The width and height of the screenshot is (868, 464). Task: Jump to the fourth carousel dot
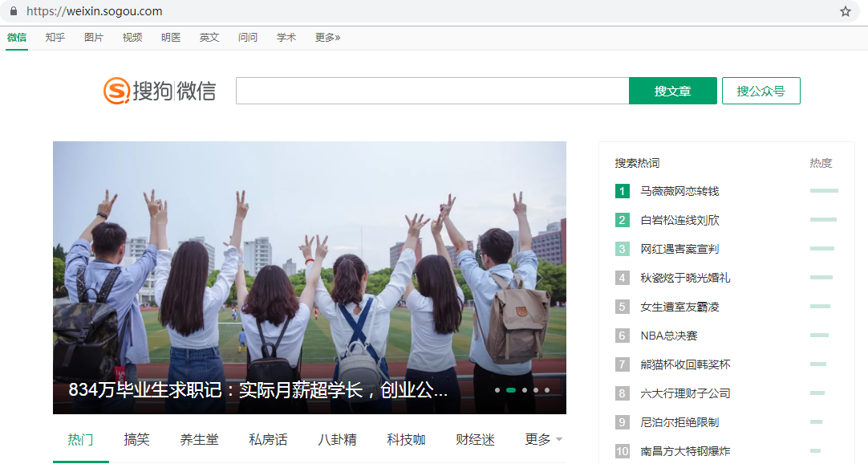pos(536,390)
